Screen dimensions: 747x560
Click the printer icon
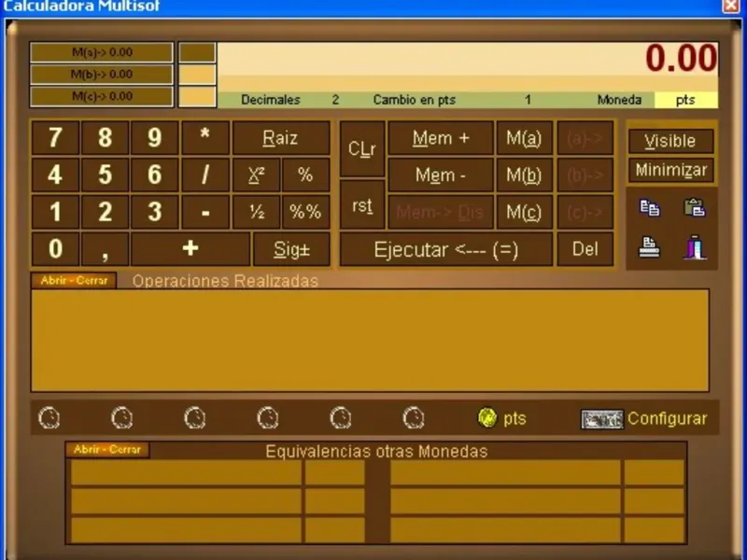(x=649, y=247)
